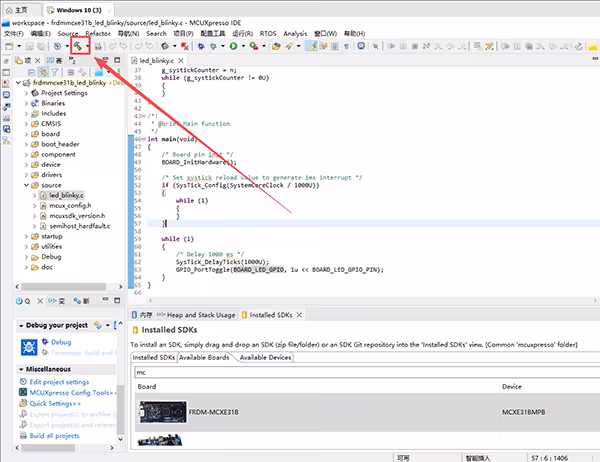Open the RTOS menu
Viewport: 600px width, 462px height.
268,34
